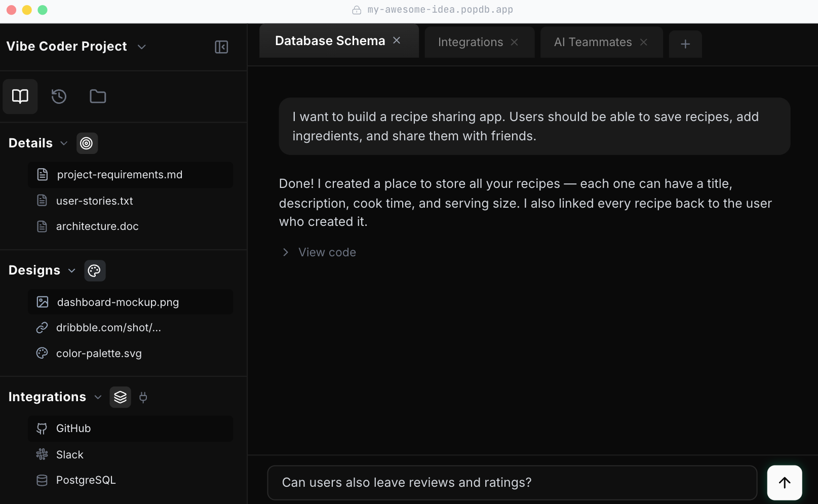Click the target icon beside Details

87,143
